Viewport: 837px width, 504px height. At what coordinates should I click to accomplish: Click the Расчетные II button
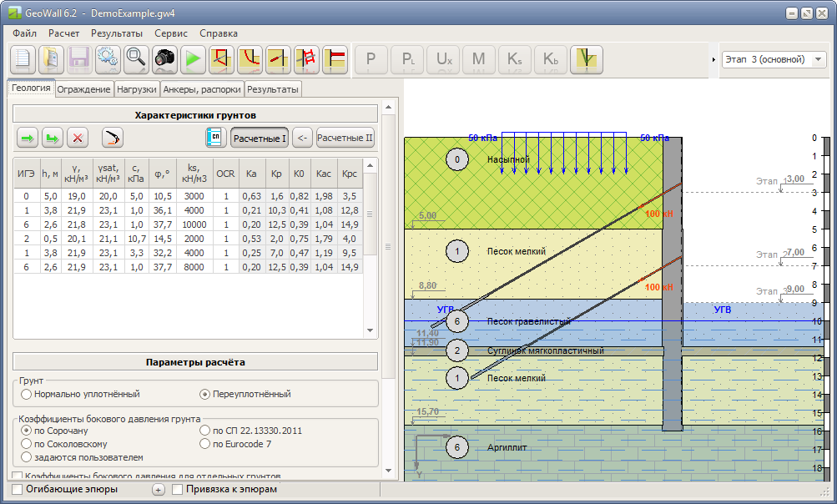(x=345, y=138)
